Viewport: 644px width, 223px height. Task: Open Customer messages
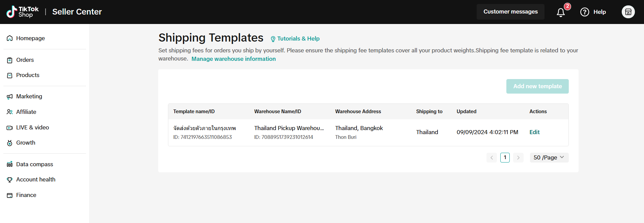[510, 12]
